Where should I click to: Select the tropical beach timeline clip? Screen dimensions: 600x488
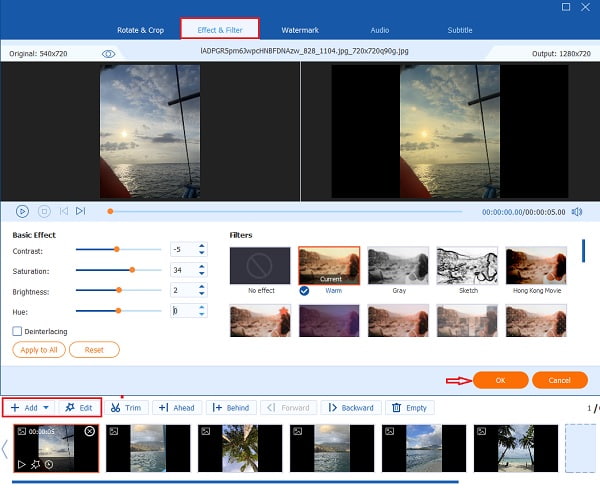pyautogui.click(x=516, y=448)
